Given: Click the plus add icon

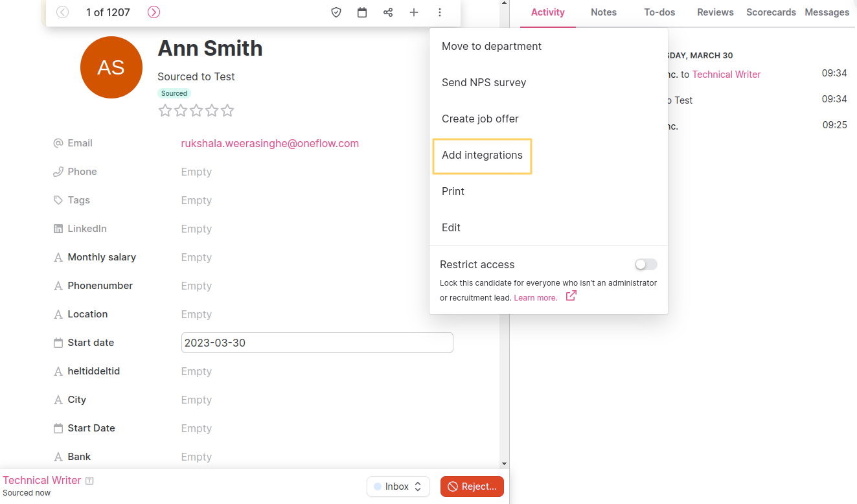Looking at the screenshot, I should tap(414, 12).
